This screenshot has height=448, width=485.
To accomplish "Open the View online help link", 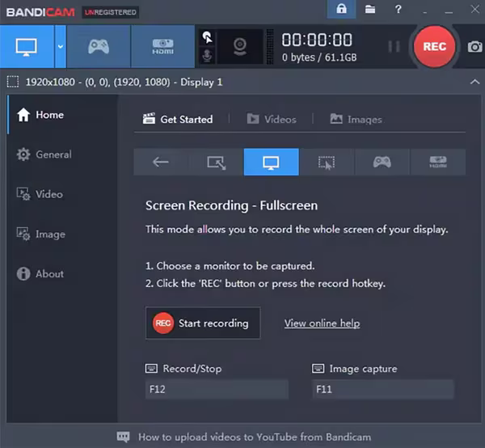I will coord(322,323).
